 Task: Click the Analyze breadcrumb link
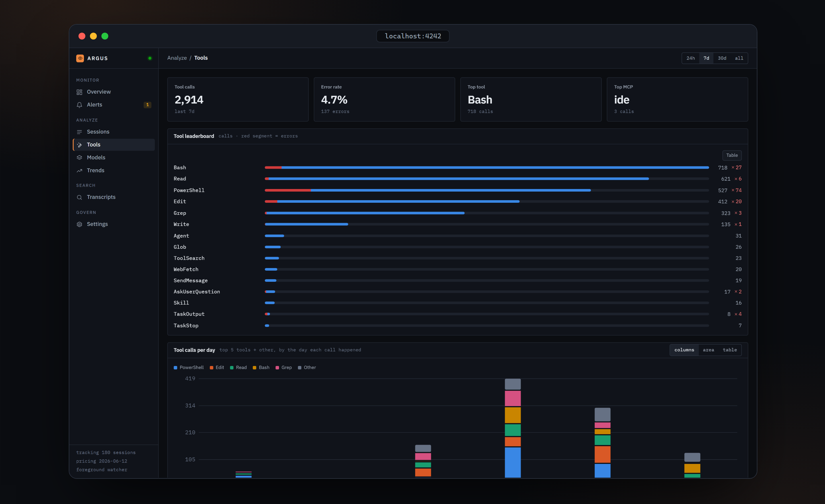click(x=177, y=58)
